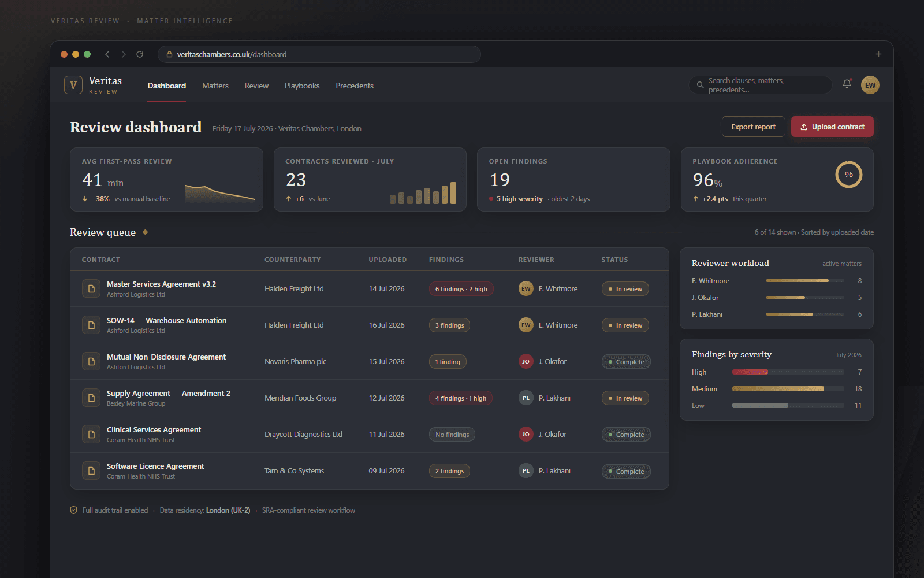924x578 pixels.
Task: Open the Playbooks tab
Action: click(x=302, y=86)
